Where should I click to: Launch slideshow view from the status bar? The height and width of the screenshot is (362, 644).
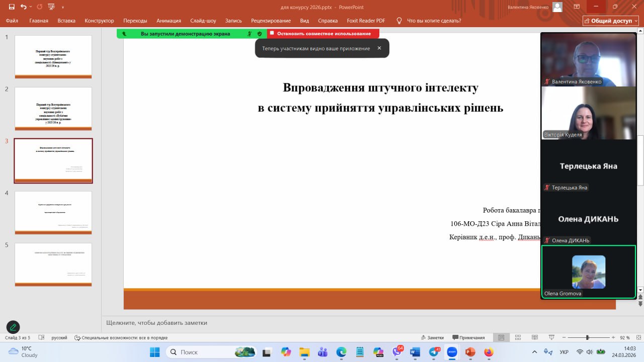pos(552,337)
